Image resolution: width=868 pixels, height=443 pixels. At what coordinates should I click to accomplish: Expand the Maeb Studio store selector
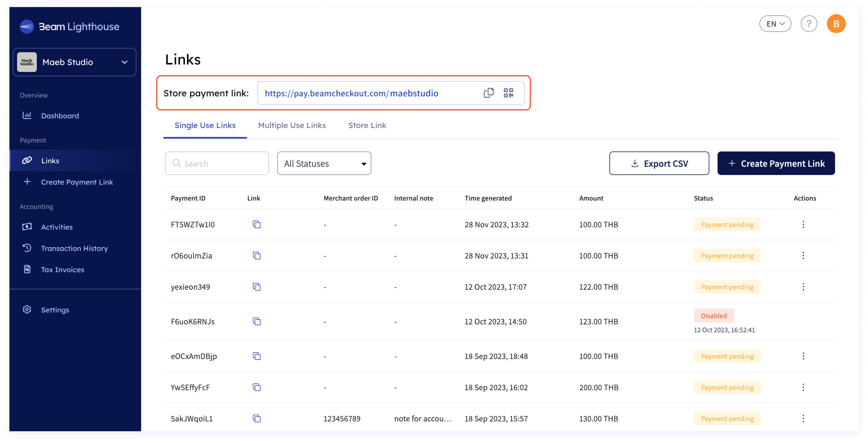coord(75,62)
